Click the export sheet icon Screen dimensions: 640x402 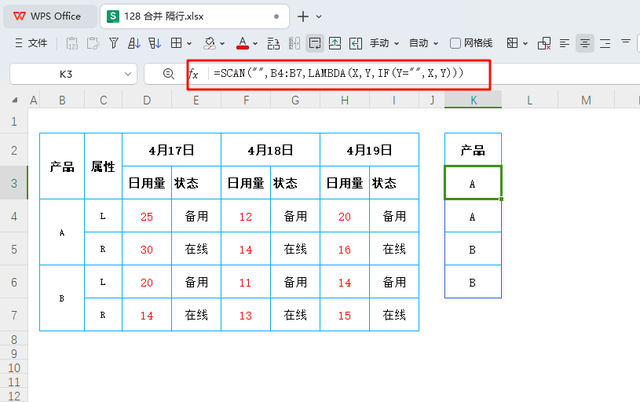335,43
